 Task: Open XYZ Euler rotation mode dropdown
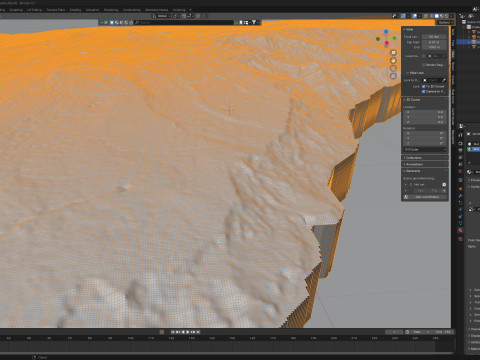(424, 150)
